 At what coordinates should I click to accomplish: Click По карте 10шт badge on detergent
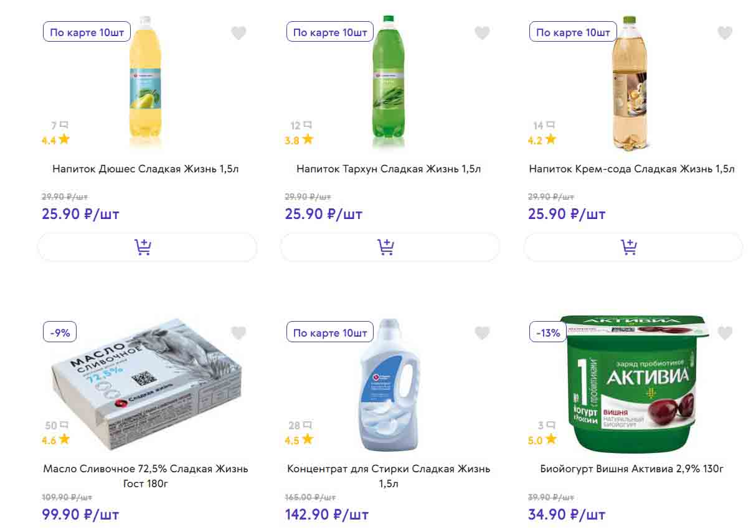pyautogui.click(x=330, y=333)
